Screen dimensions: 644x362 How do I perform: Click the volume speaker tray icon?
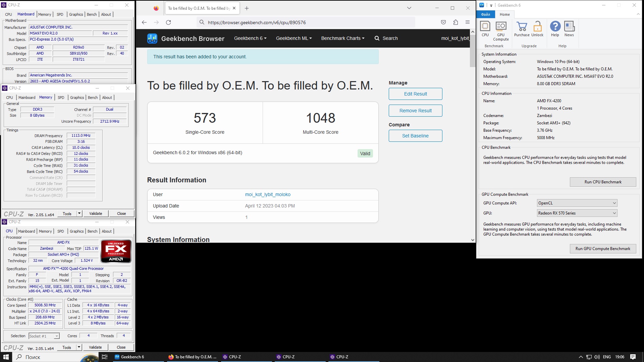[597, 357]
